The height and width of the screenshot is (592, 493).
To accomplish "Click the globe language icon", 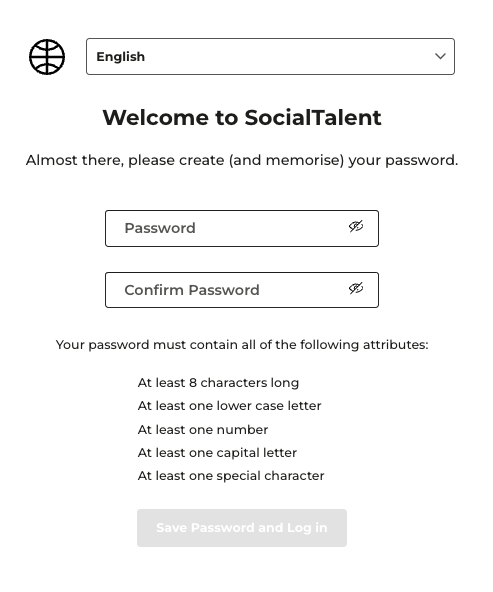I will (x=47, y=57).
